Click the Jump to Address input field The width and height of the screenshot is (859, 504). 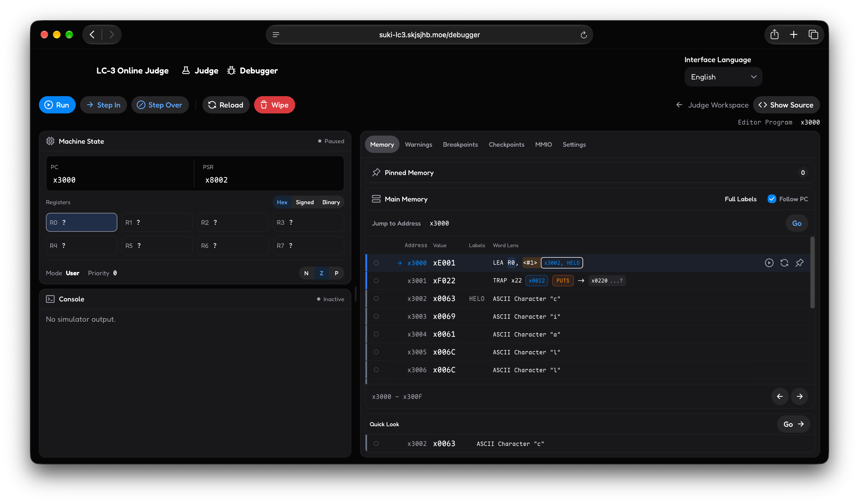click(x=603, y=223)
